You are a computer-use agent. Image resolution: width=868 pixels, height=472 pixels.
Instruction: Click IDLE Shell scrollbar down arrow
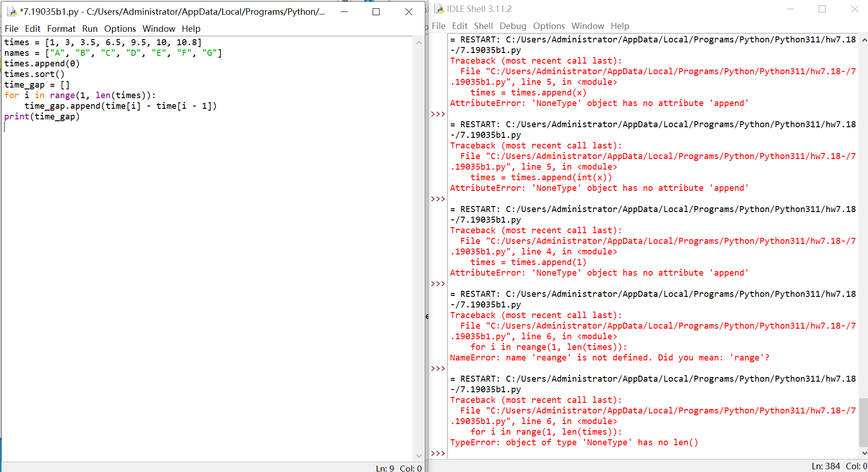tap(864, 453)
